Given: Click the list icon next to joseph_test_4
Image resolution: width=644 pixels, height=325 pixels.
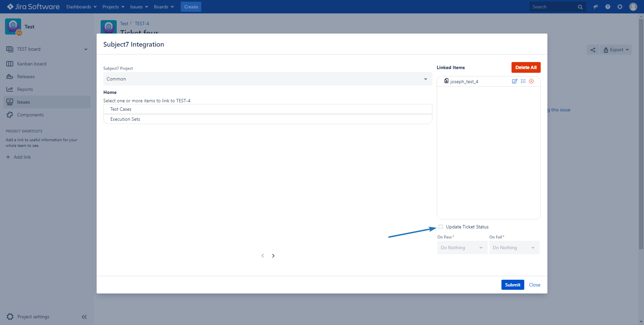Looking at the screenshot, I should coord(523,82).
